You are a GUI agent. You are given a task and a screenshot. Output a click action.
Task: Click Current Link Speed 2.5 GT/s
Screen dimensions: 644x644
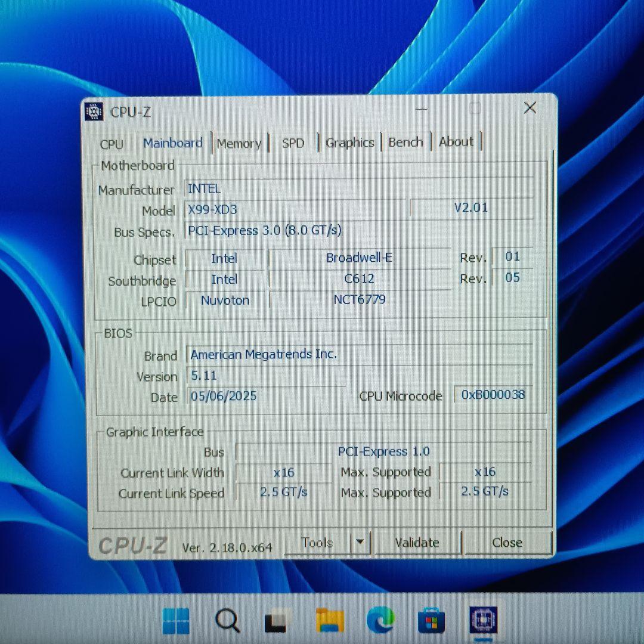click(284, 491)
